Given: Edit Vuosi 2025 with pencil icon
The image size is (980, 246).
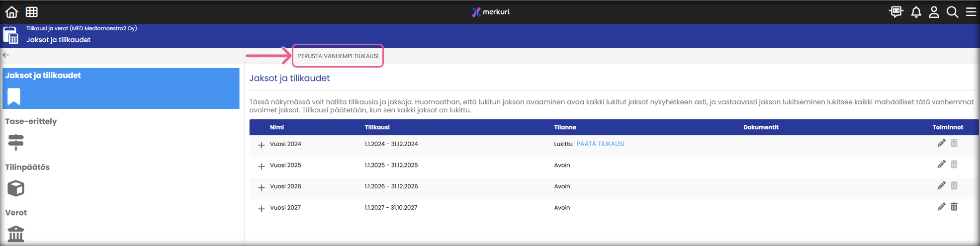Looking at the screenshot, I should (x=941, y=164).
